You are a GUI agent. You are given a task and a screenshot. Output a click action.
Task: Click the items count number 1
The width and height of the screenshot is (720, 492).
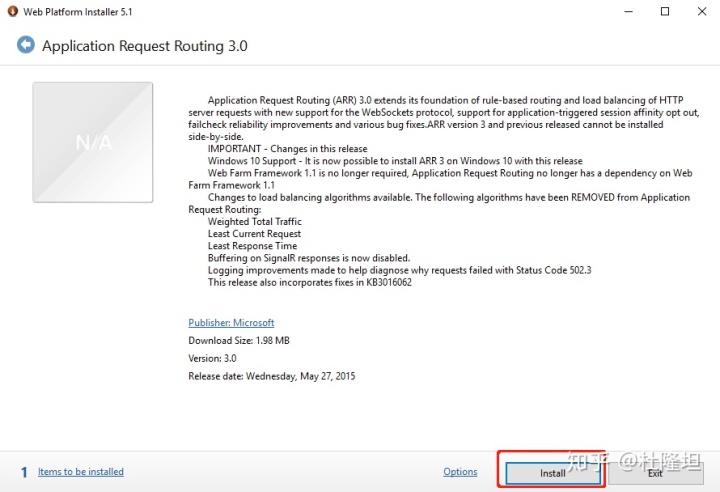pyautogui.click(x=24, y=472)
